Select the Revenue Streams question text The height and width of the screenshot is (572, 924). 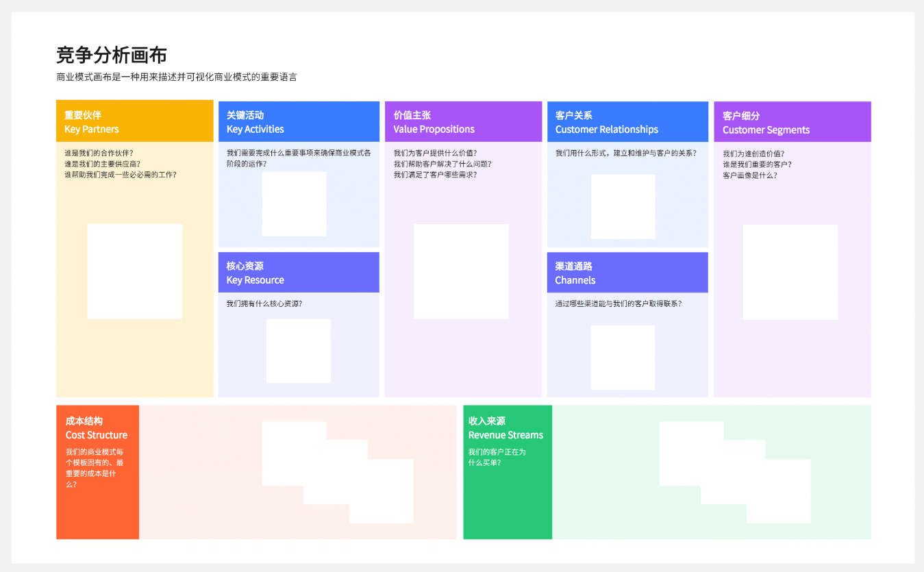497,457
